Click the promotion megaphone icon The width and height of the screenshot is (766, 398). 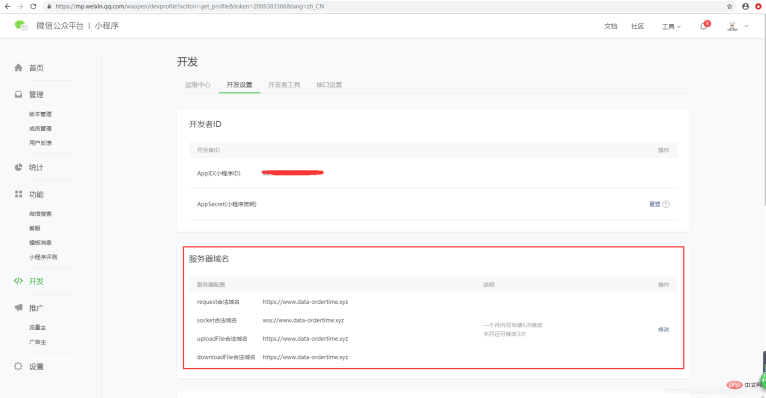pos(19,308)
